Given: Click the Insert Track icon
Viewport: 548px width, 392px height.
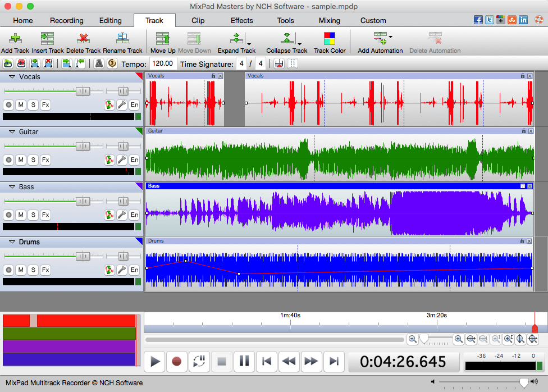Looking at the screenshot, I should tap(47, 38).
